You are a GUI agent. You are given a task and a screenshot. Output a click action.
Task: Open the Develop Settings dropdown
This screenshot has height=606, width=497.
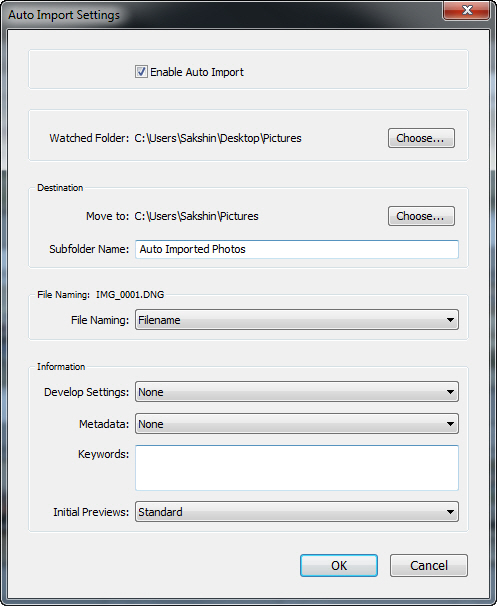[297, 392]
